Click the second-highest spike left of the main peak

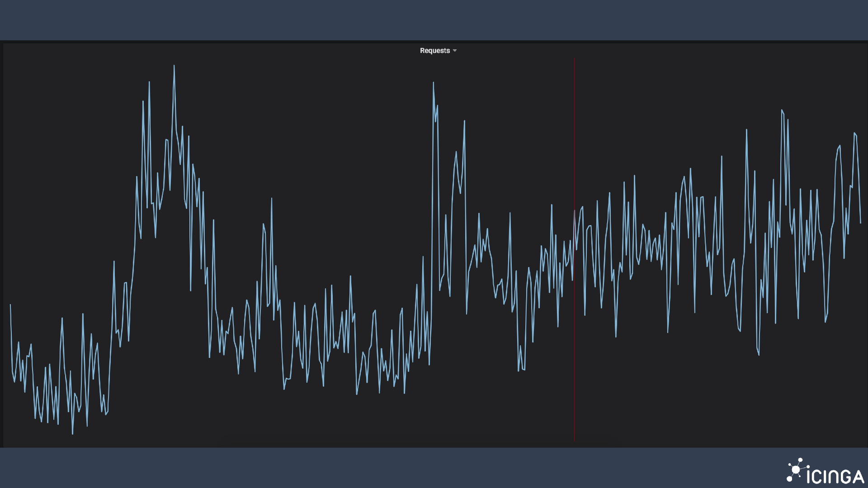click(x=149, y=82)
